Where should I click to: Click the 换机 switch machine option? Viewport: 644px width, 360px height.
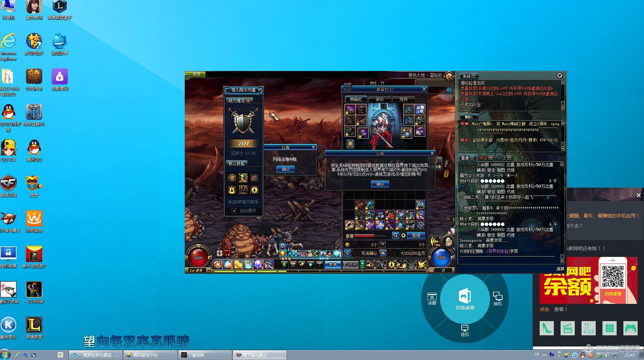tap(498, 299)
